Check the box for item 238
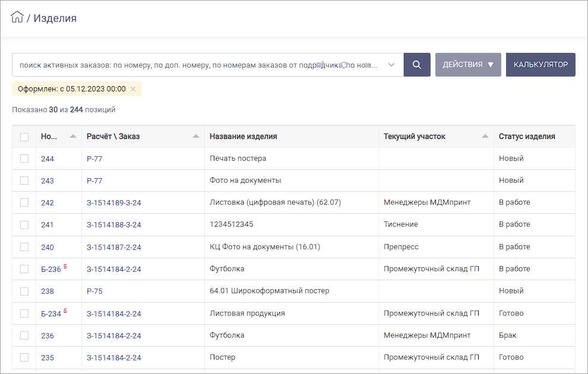 (x=24, y=291)
